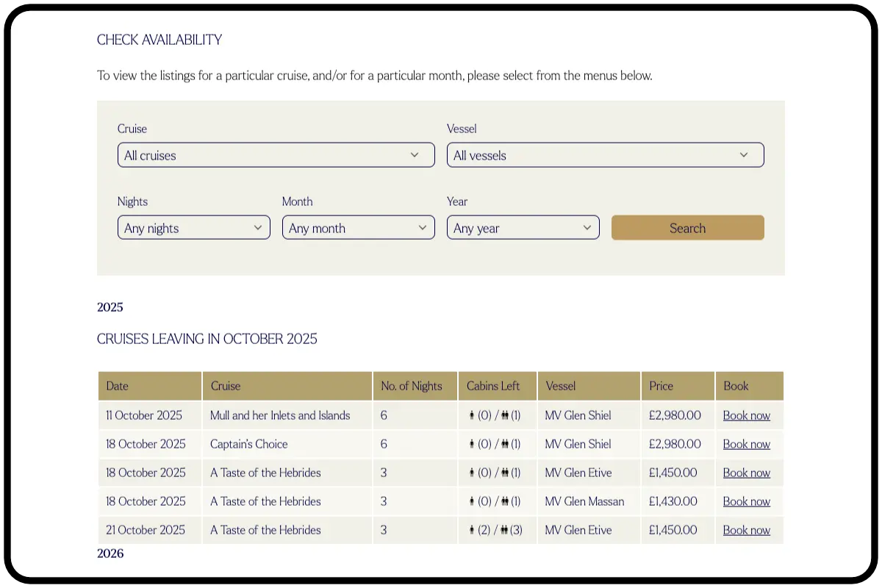Open the Any month dropdown
The width and height of the screenshot is (882, 588).
(x=358, y=227)
